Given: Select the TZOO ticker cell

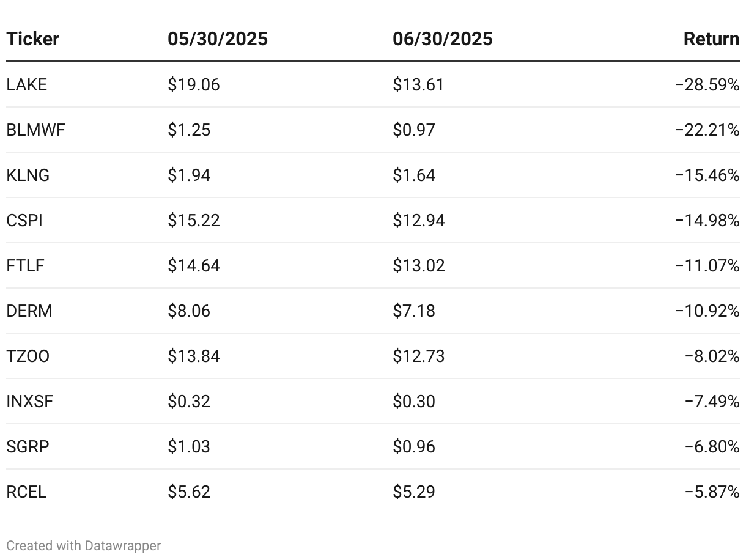Looking at the screenshot, I should coord(28,356).
